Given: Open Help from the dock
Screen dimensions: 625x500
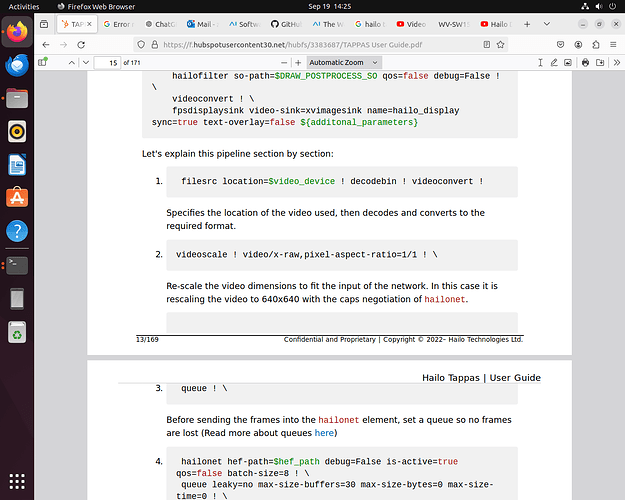Looking at the screenshot, I should coord(17,231).
